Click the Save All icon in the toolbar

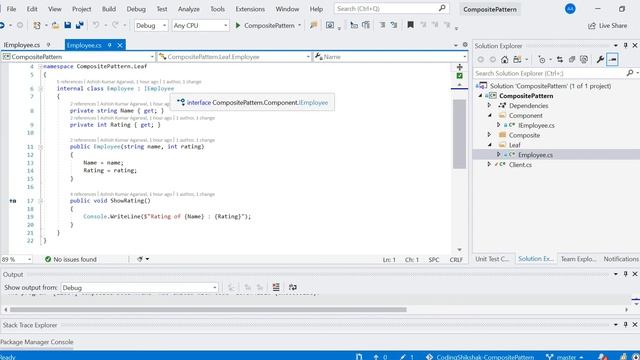pos(80,25)
